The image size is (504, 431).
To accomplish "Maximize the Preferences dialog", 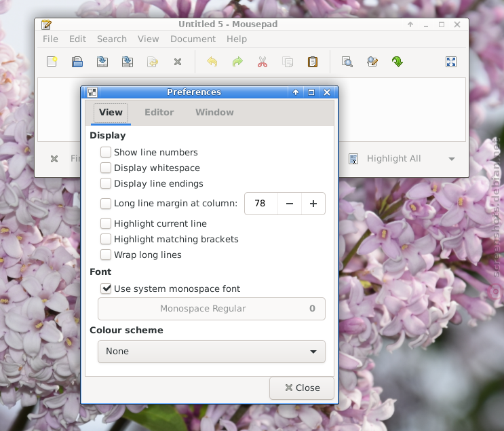I will (311, 92).
